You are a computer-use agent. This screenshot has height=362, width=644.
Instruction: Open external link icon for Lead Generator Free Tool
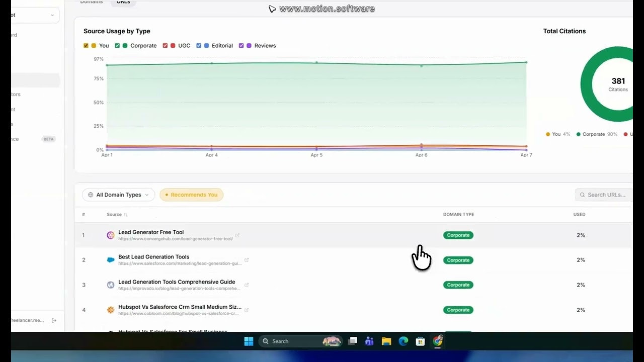pos(237,235)
